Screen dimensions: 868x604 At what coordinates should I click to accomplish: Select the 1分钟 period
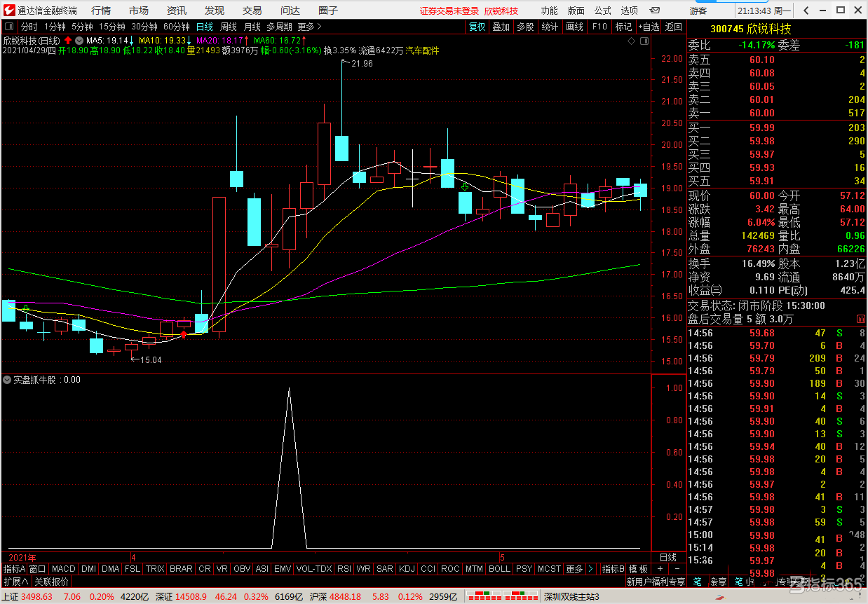click(55, 27)
